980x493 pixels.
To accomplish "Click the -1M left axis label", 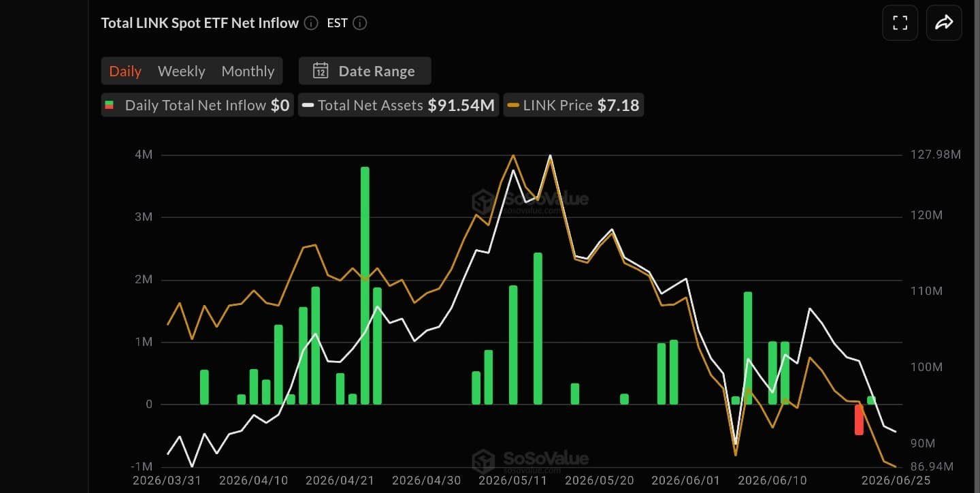I will point(141,466).
